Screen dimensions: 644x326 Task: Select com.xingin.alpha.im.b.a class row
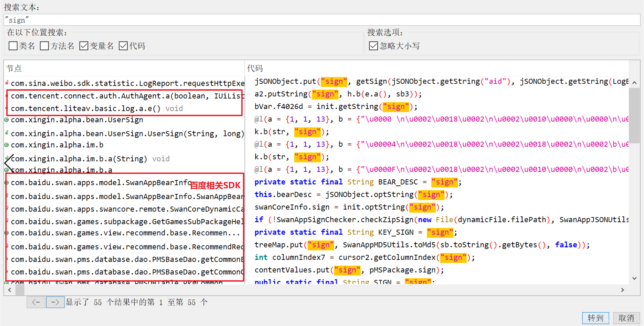(x=124, y=170)
